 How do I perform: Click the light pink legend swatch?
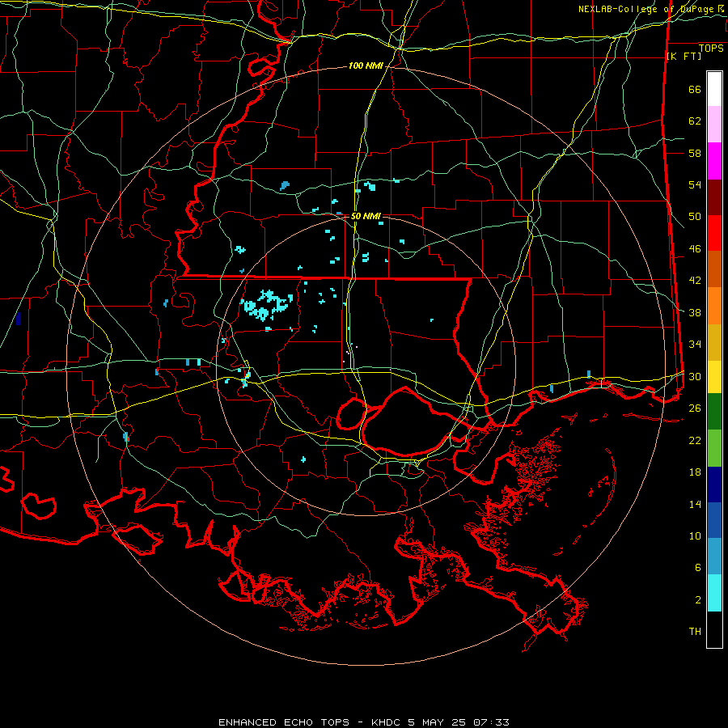[x=714, y=125]
